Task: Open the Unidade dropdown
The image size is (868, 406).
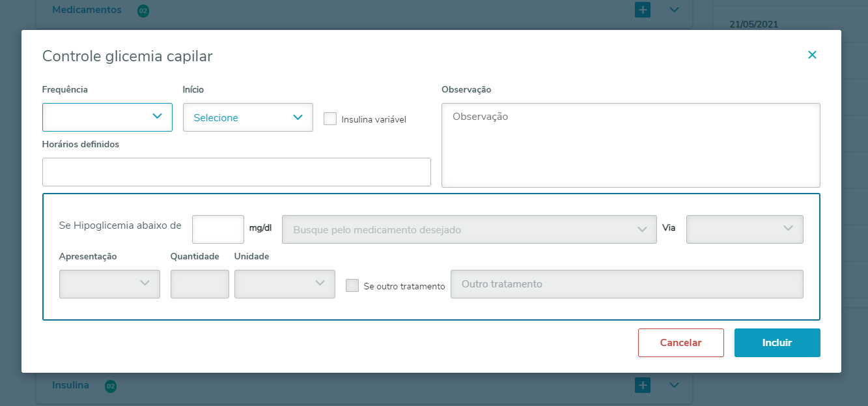Action: pos(285,284)
